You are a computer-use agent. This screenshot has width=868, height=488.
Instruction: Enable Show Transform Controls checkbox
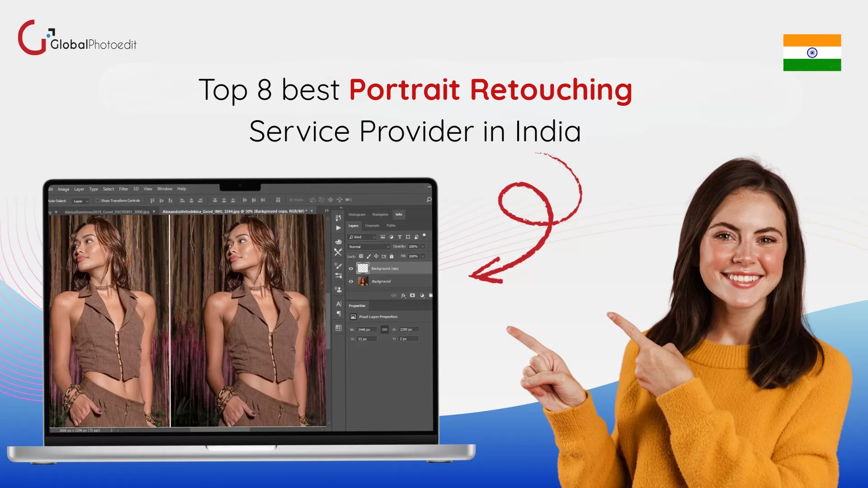click(x=98, y=200)
